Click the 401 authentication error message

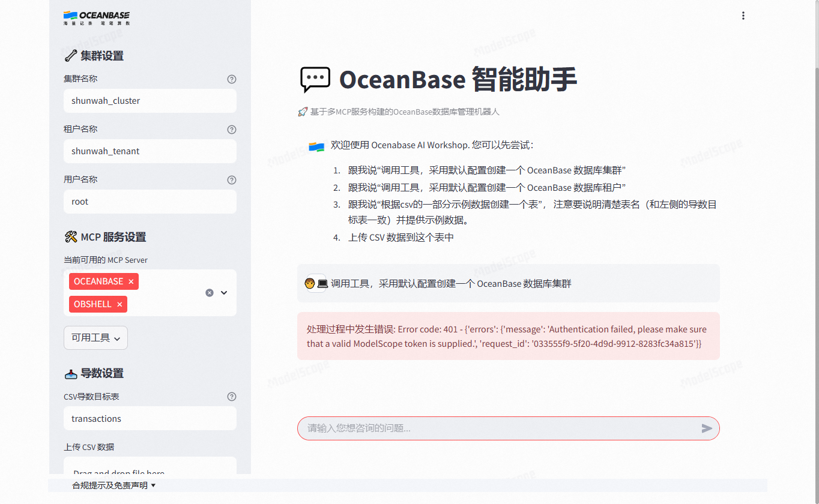(508, 336)
